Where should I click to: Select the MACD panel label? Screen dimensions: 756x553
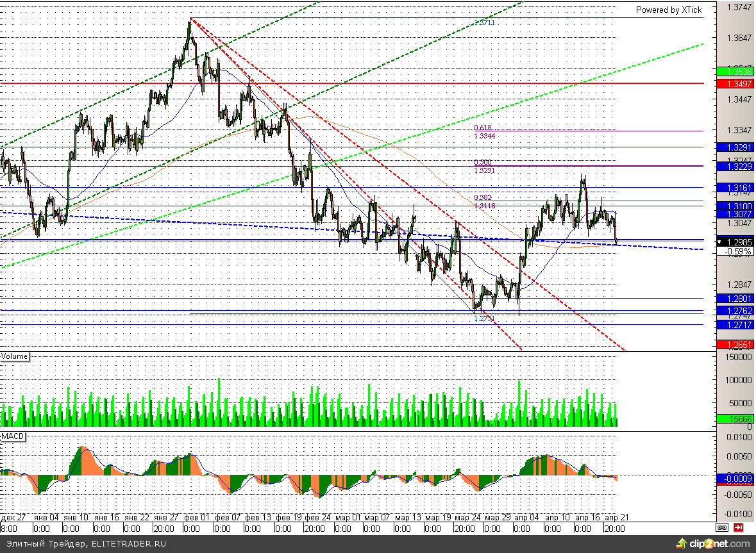pyautogui.click(x=13, y=436)
